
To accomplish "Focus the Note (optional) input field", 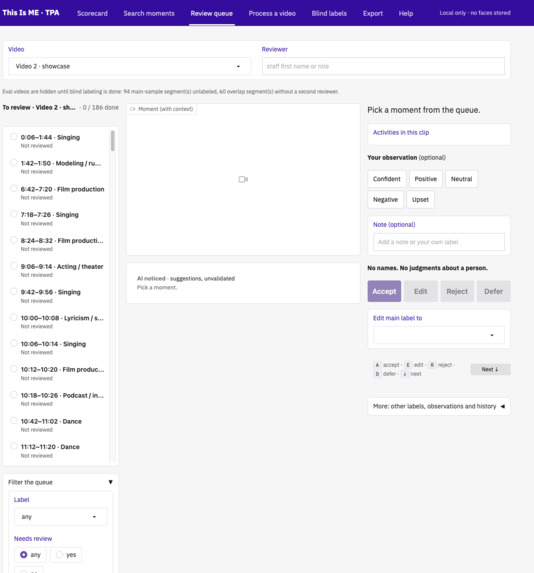I will (439, 242).
